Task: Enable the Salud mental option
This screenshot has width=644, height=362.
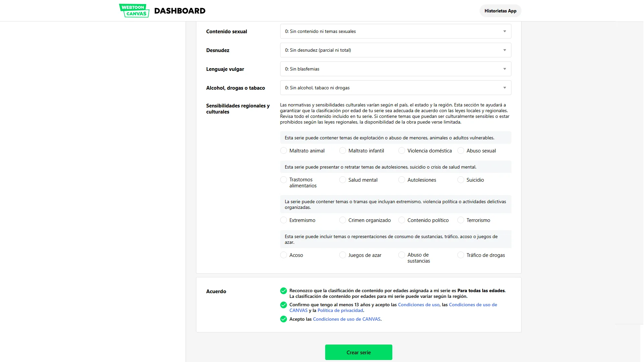Action: 343,180
